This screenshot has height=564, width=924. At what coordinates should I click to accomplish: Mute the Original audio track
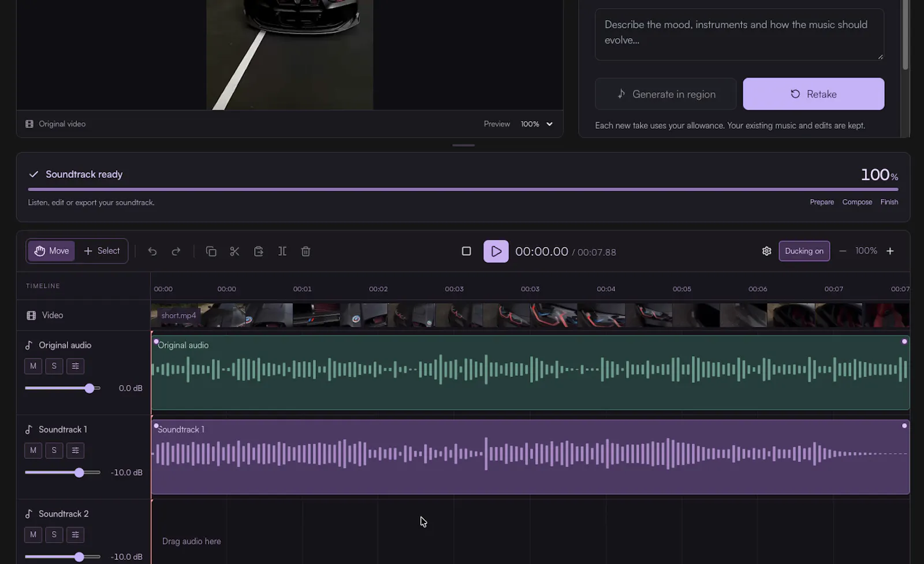point(33,366)
